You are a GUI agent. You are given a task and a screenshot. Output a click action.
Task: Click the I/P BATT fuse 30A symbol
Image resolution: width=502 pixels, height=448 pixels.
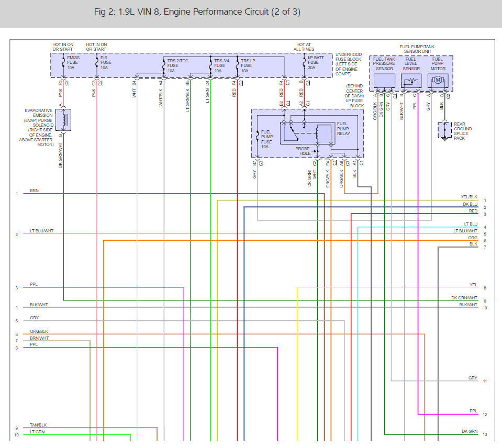tap(304, 62)
